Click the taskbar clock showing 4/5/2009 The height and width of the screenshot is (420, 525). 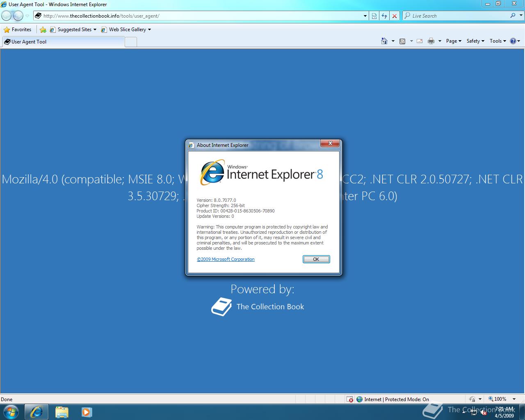tap(504, 412)
